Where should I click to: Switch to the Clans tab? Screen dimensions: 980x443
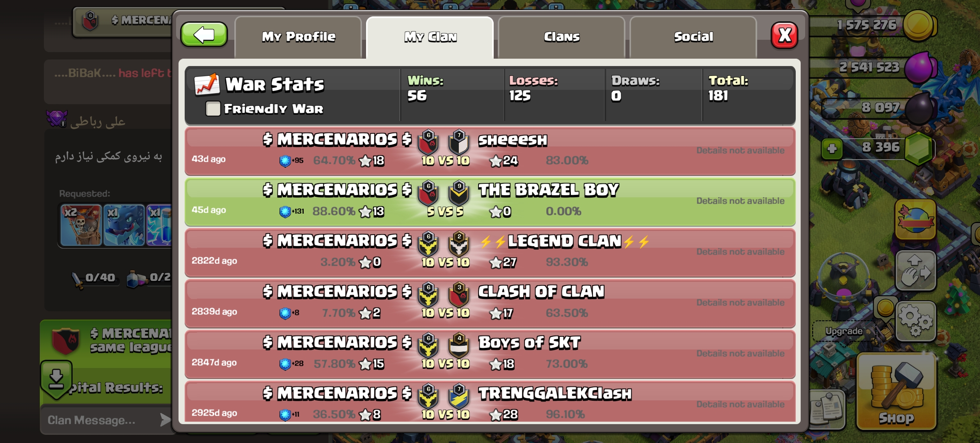pos(561,37)
